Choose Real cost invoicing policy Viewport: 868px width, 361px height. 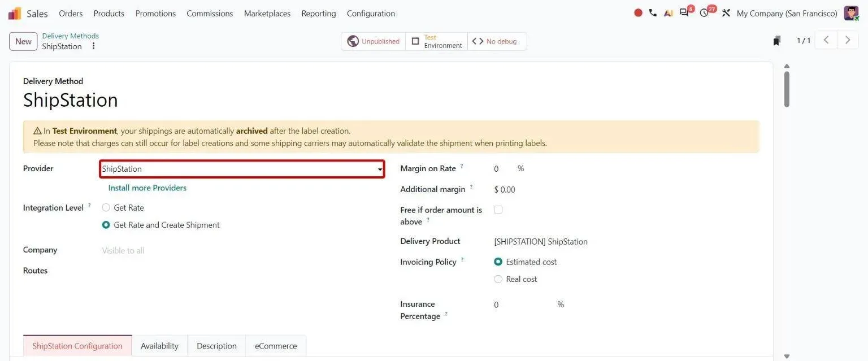point(498,279)
